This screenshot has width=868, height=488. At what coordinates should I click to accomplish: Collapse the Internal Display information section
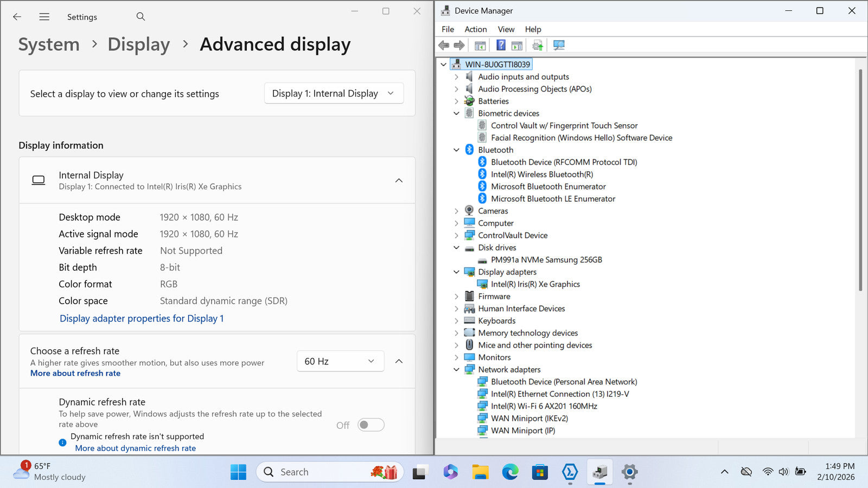399,181
